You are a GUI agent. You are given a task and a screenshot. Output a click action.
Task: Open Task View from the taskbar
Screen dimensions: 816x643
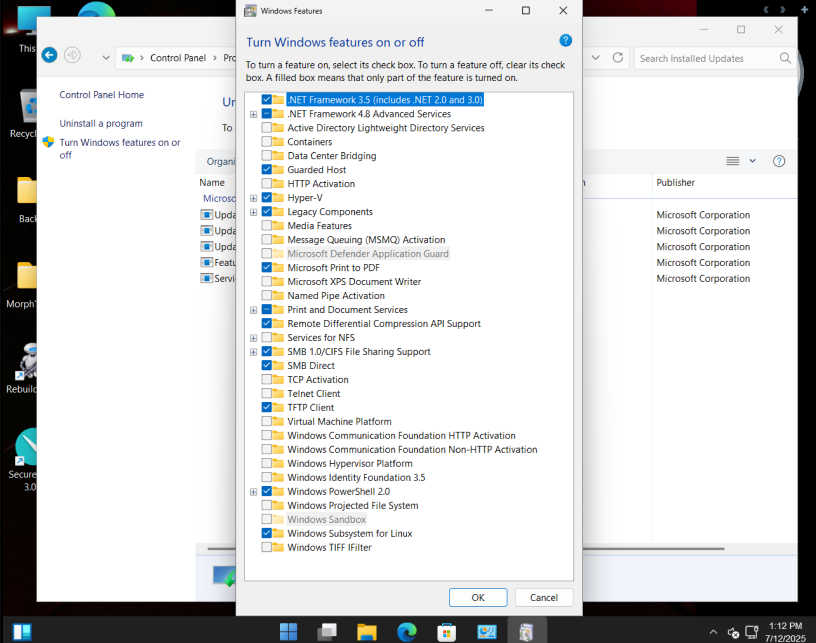click(x=328, y=632)
